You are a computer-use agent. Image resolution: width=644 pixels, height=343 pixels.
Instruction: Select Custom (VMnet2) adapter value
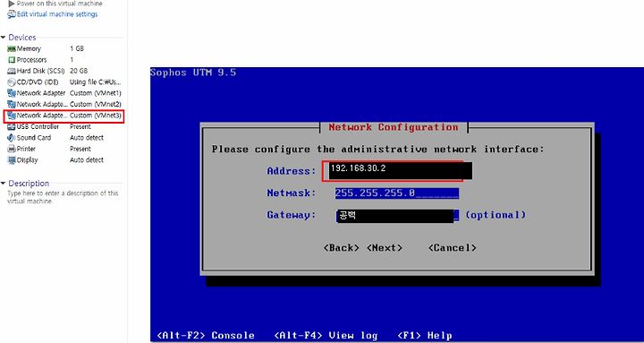(x=96, y=104)
